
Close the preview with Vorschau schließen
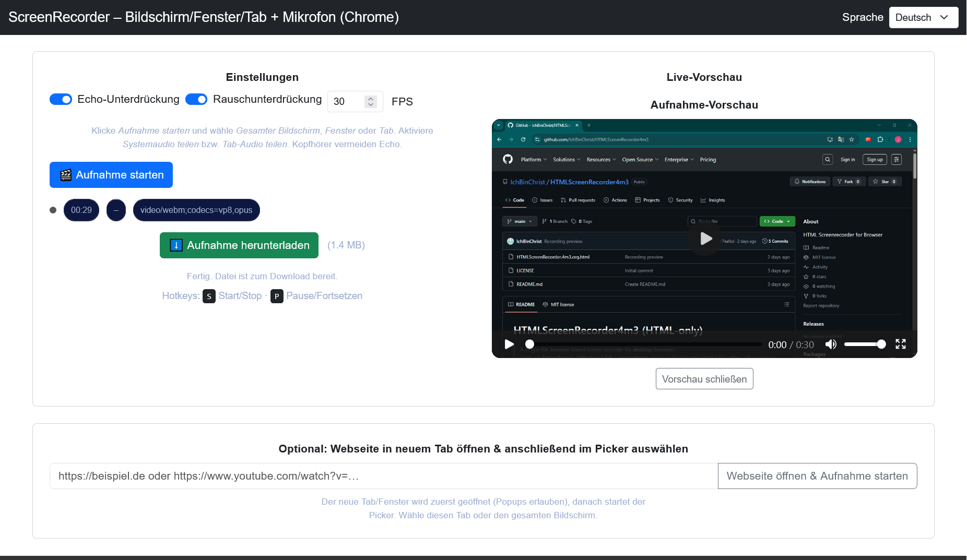(x=704, y=379)
